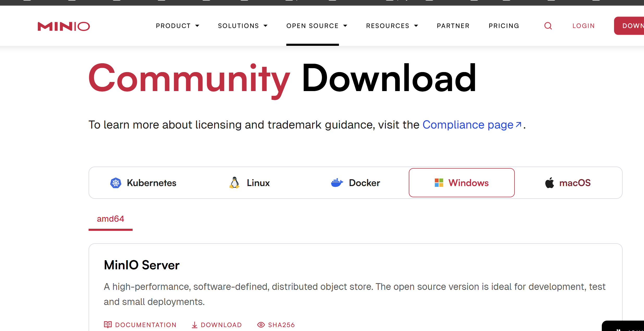Switch to the amd64 tab
Viewport: 644px width, 331px height.
(110, 219)
